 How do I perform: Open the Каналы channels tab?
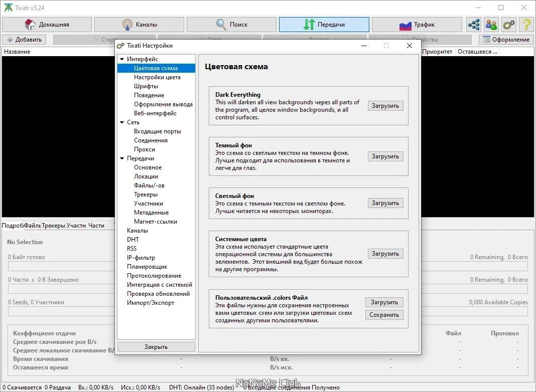tap(139, 25)
